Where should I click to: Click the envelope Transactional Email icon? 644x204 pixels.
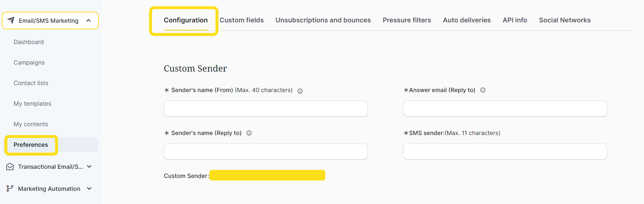[x=10, y=167]
